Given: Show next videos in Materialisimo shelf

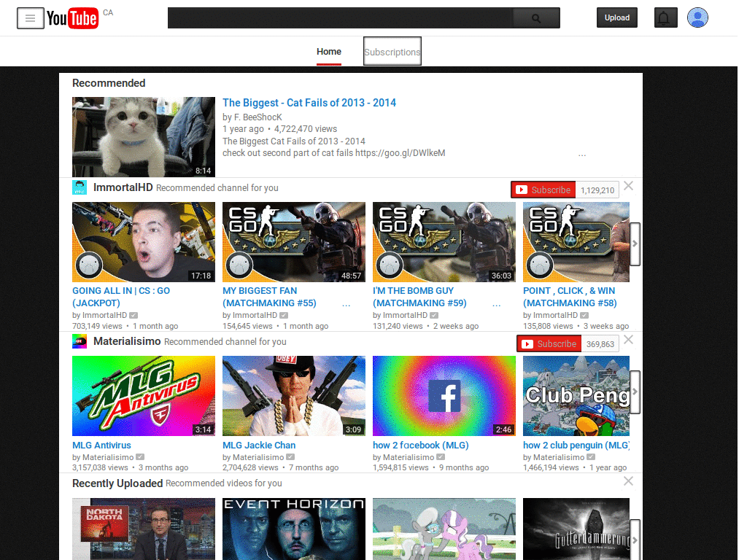Looking at the screenshot, I should pyautogui.click(x=635, y=392).
